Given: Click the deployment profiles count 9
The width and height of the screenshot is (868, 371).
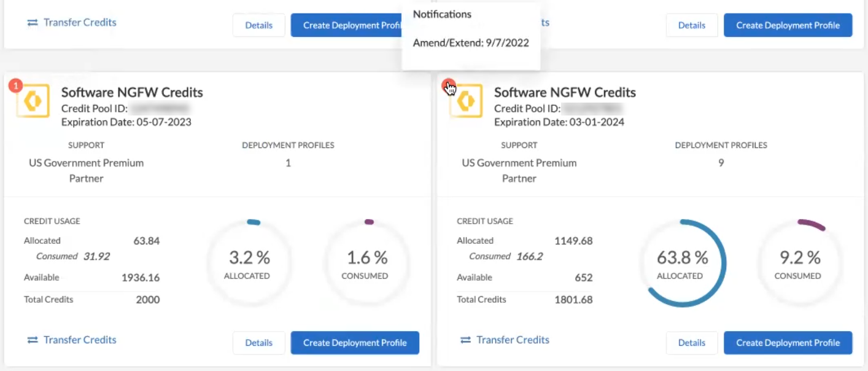Looking at the screenshot, I should pyautogui.click(x=721, y=163).
